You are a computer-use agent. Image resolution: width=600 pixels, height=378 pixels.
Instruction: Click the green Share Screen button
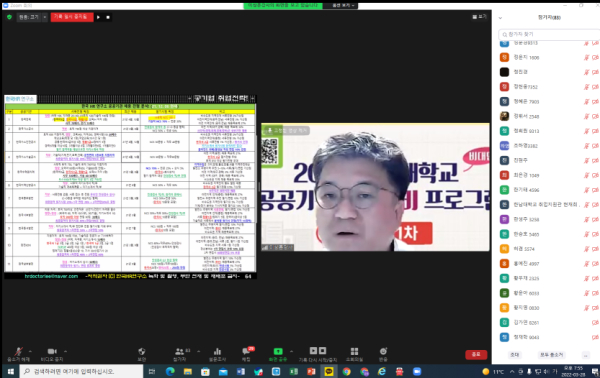click(x=278, y=354)
